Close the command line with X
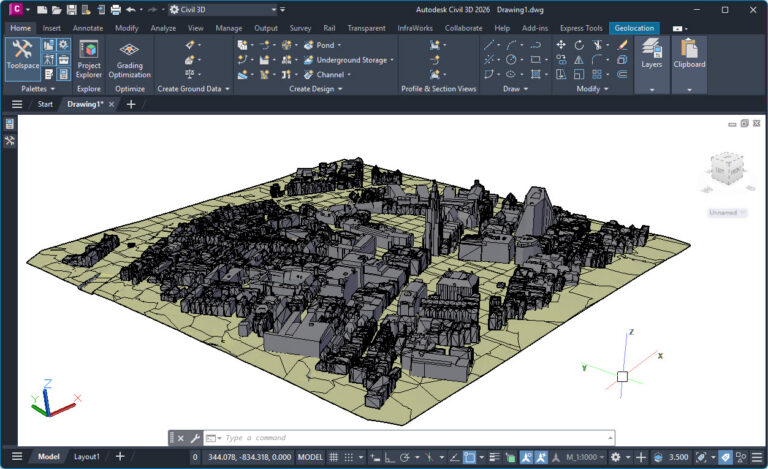The image size is (768, 469). (x=181, y=438)
